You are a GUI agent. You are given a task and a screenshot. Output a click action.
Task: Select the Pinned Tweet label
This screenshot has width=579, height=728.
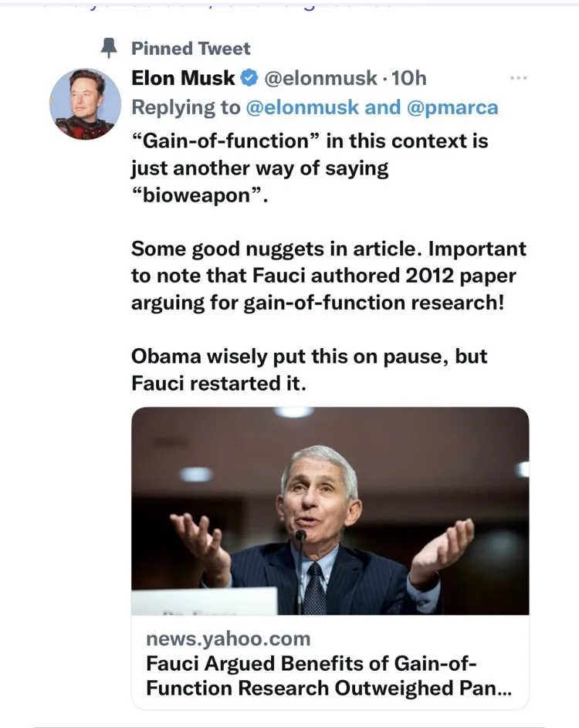[191, 49]
